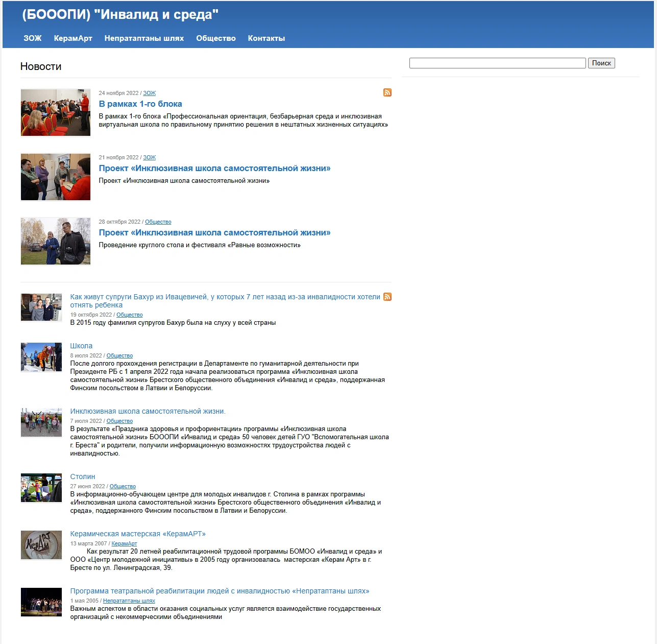This screenshot has width=657, height=644.
Task: Click the RSS feed icon beside the 24 ноября 2022 article
Action: click(x=387, y=92)
